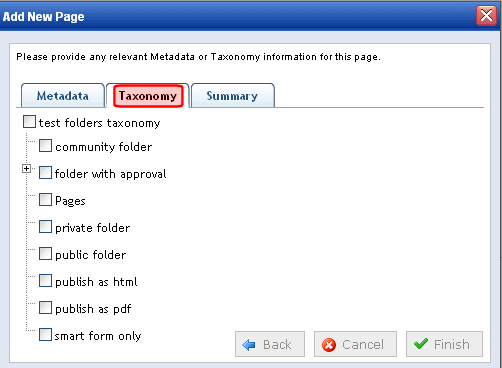Click the red Cancel X icon
502x368 pixels.
[329, 345]
